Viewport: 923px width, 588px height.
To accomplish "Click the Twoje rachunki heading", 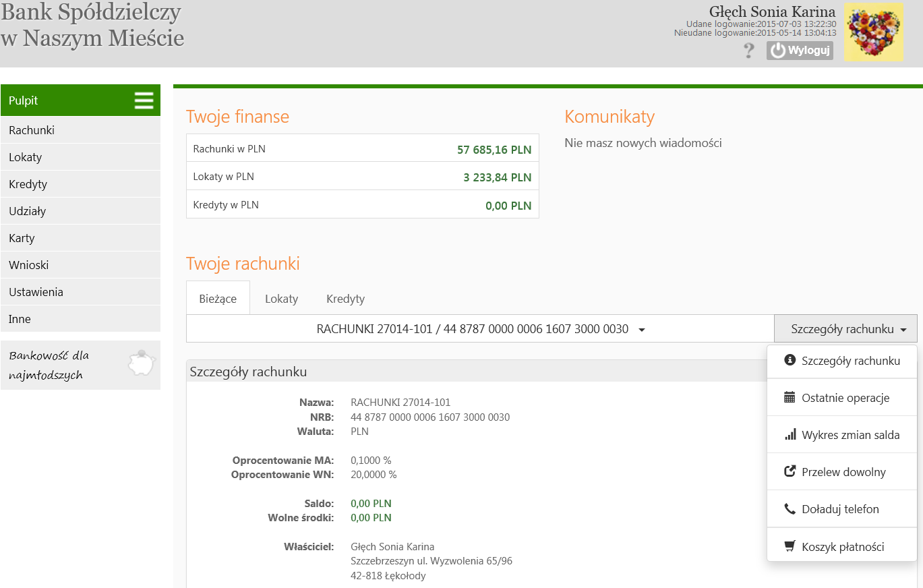I will tap(243, 264).
